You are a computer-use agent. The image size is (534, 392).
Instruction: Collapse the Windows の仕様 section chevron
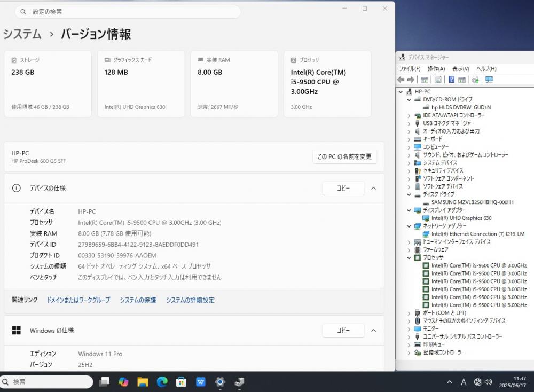(374, 331)
